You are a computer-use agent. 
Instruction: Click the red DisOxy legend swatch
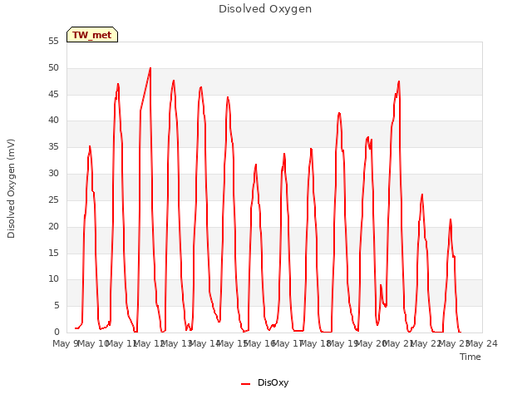point(245,384)
